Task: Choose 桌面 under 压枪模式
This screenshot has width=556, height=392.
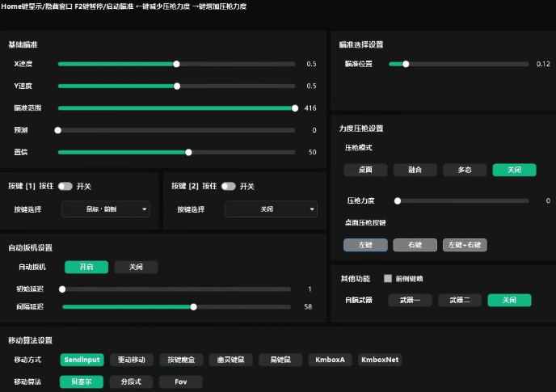Action: pos(365,170)
